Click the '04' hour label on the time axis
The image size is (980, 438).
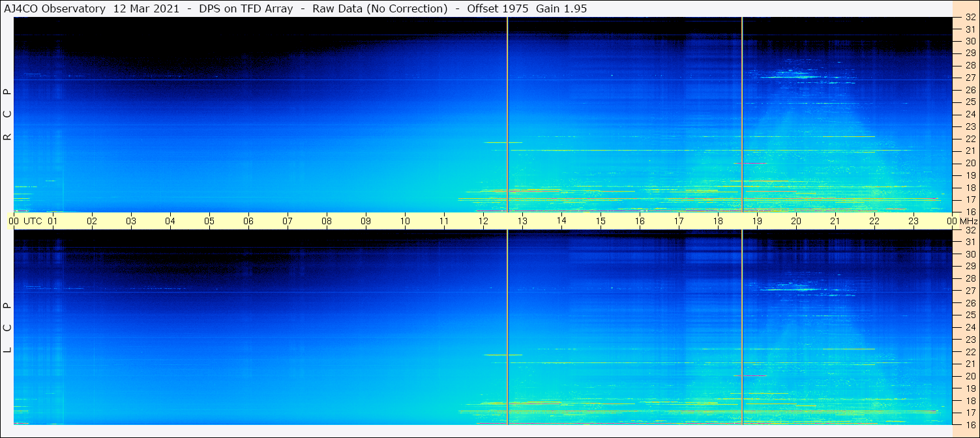pyautogui.click(x=170, y=221)
